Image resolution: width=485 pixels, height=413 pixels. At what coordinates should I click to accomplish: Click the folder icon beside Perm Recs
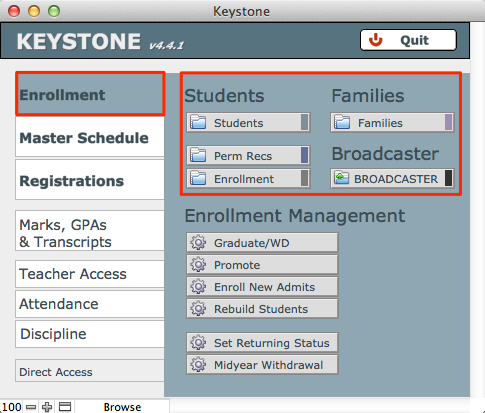[x=198, y=156]
